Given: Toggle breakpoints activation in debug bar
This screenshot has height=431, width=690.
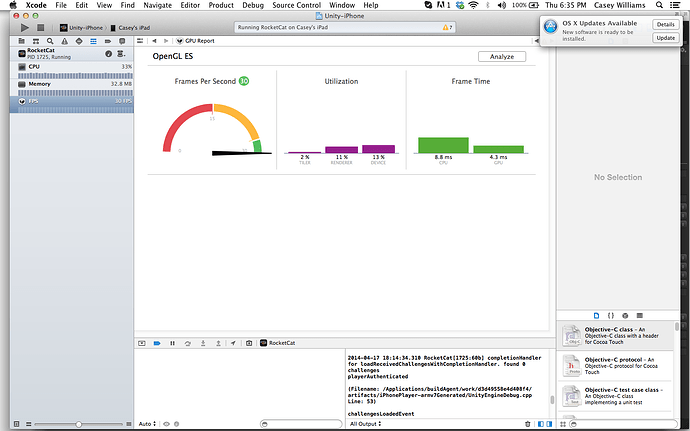Looking at the screenshot, I should 157,343.
